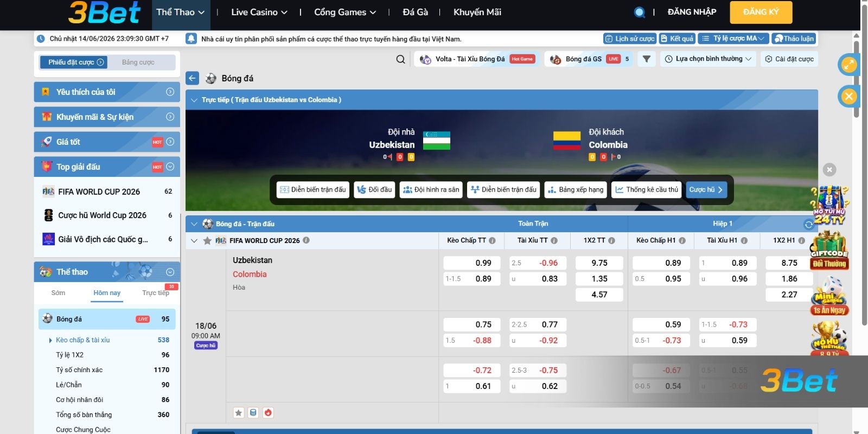Open match statistics stack icon
The width and height of the screenshot is (868, 434).
point(253,412)
